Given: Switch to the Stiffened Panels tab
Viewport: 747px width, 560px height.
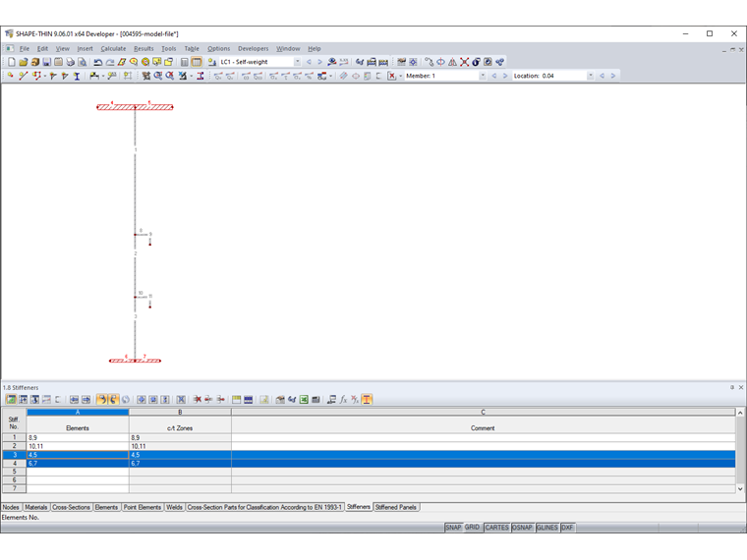Looking at the screenshot, I should click(x=396, y=507).
